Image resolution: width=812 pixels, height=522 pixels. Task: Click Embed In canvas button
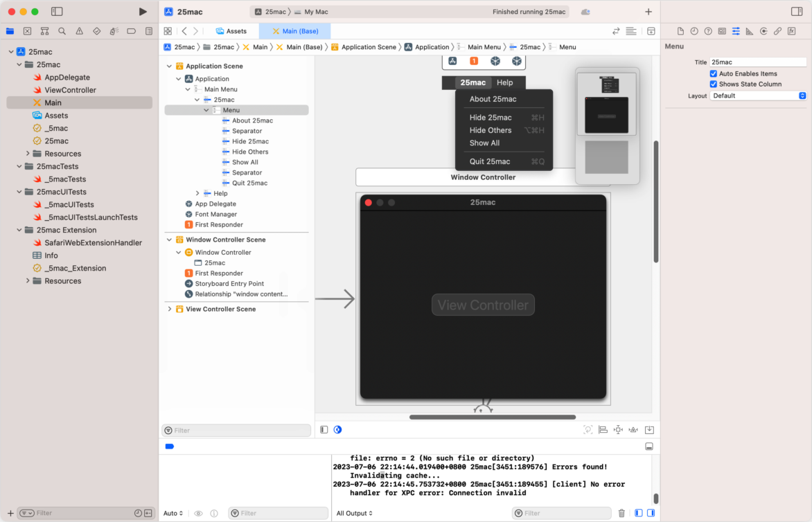point(649,429)
